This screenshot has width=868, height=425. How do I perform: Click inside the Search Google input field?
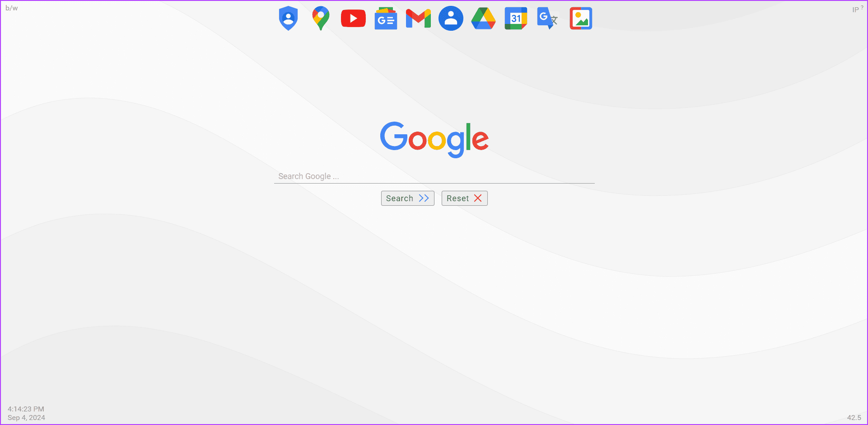(434, 176)
